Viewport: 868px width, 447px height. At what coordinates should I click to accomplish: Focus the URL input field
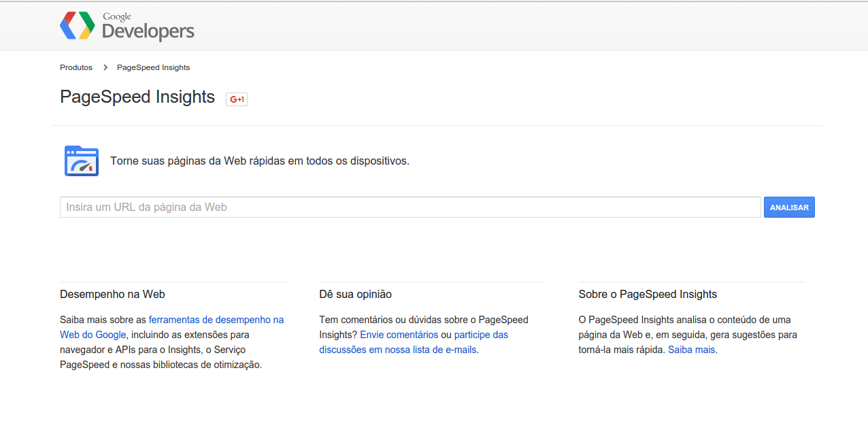coord(410,208)
